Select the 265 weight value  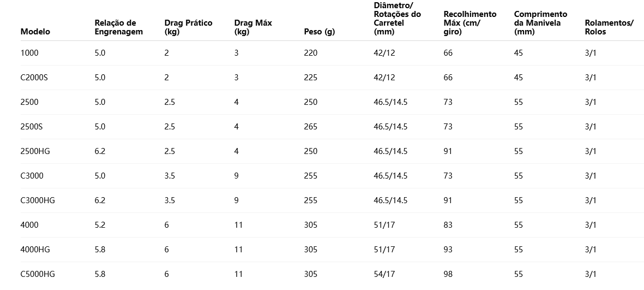(311, 127)
